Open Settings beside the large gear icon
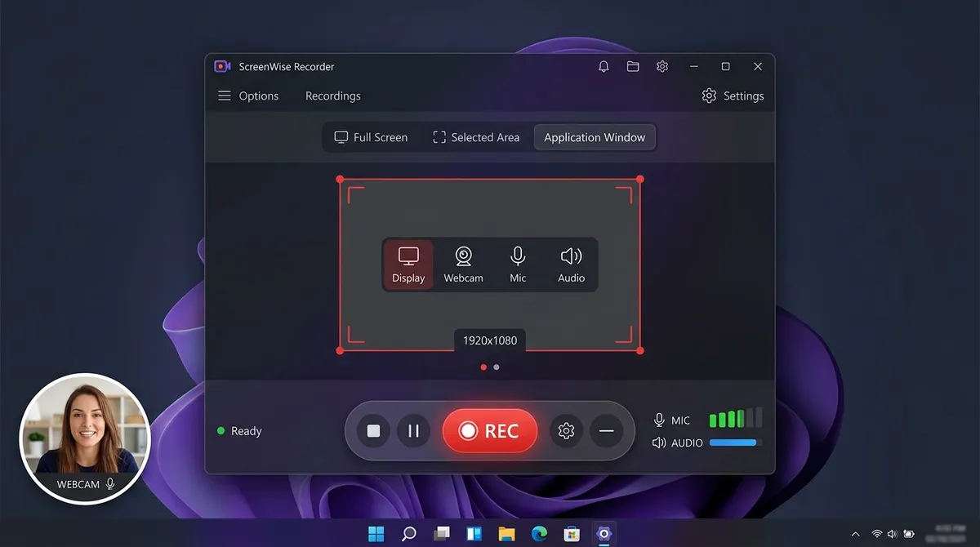Screen dimensions: 980x547 pyautogui.click(x=733, y=96)
